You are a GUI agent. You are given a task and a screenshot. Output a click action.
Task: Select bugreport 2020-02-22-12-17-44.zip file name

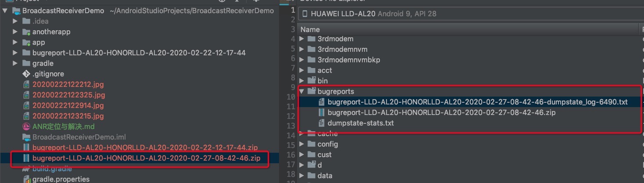(145, 147)
